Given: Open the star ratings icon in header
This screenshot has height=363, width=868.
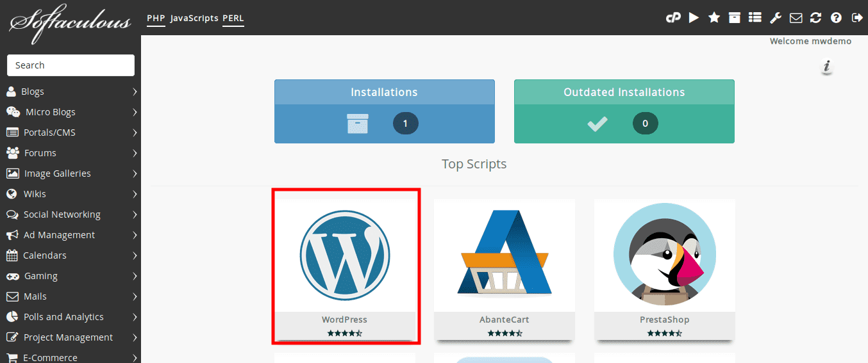Looking at the screenshot, I should tap(714, 18).
